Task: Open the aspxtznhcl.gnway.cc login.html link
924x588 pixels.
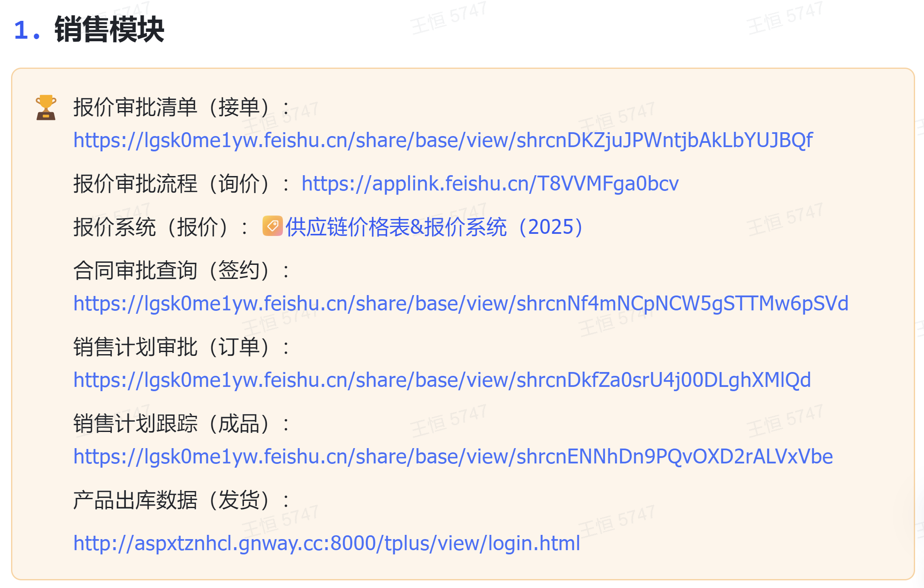Action: click(326, 543)
